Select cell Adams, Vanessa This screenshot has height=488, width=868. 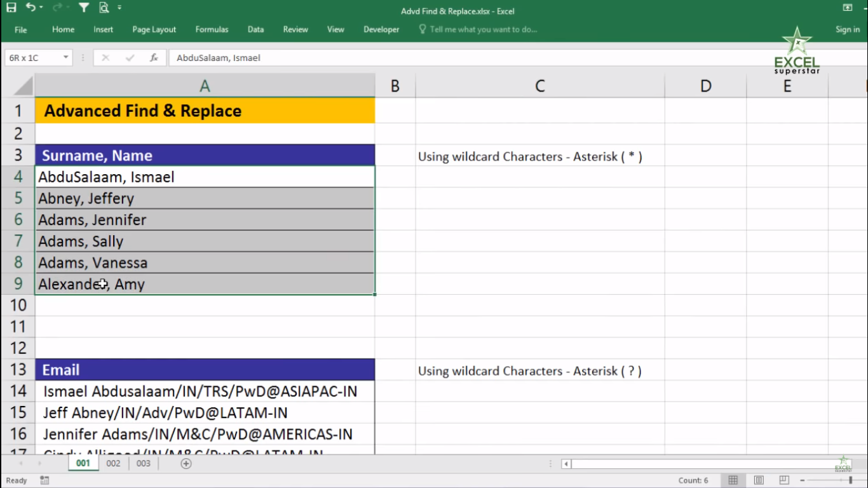tap(205, 262)
